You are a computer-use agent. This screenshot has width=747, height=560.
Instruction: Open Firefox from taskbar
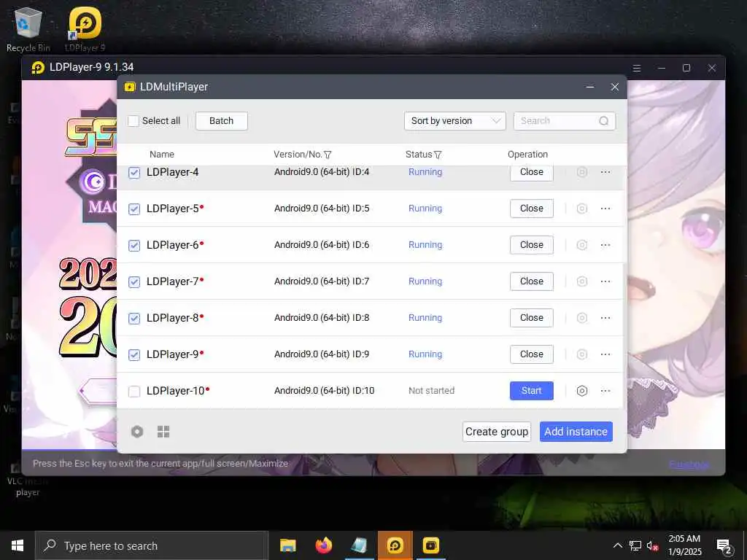[x=323, y=545]
